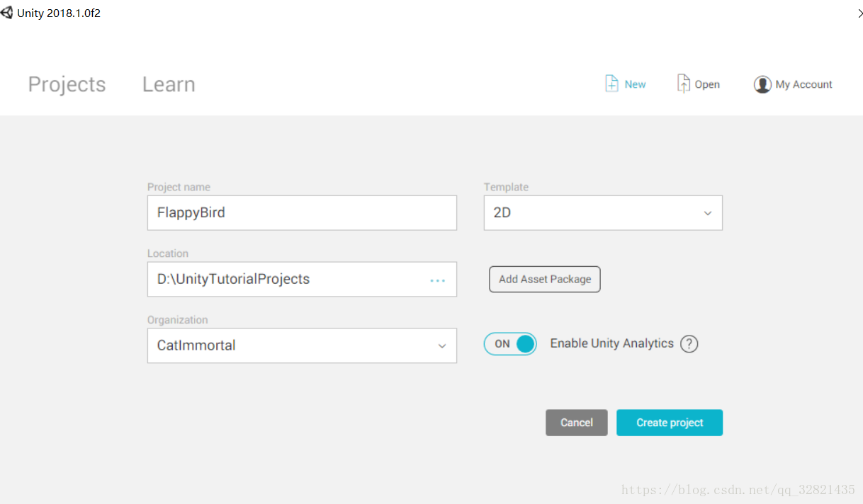The image size is (863, 504).
Task: Click the Create project button
Action: [670, 423]
